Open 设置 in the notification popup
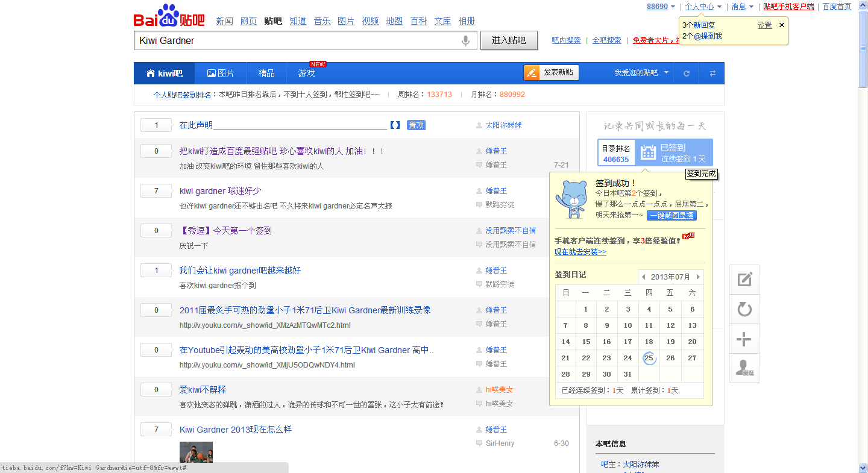The height and width of the screenshot is (473, 868). tap(765, 25)
